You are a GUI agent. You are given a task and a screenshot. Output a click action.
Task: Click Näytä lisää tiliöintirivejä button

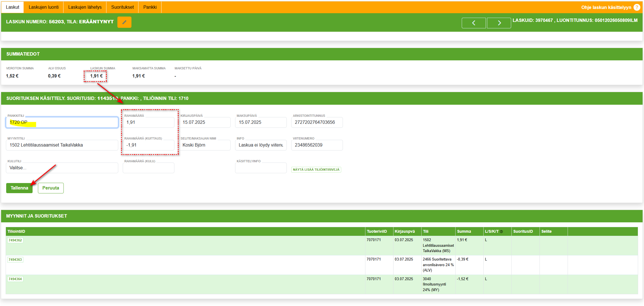(316, 170)
